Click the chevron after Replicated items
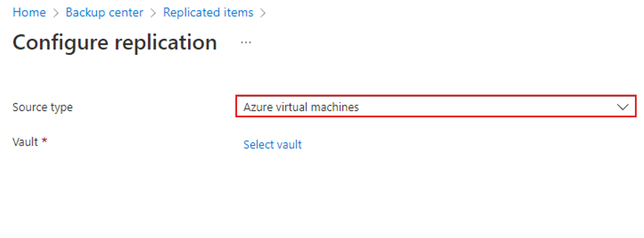 pos(263,13)
